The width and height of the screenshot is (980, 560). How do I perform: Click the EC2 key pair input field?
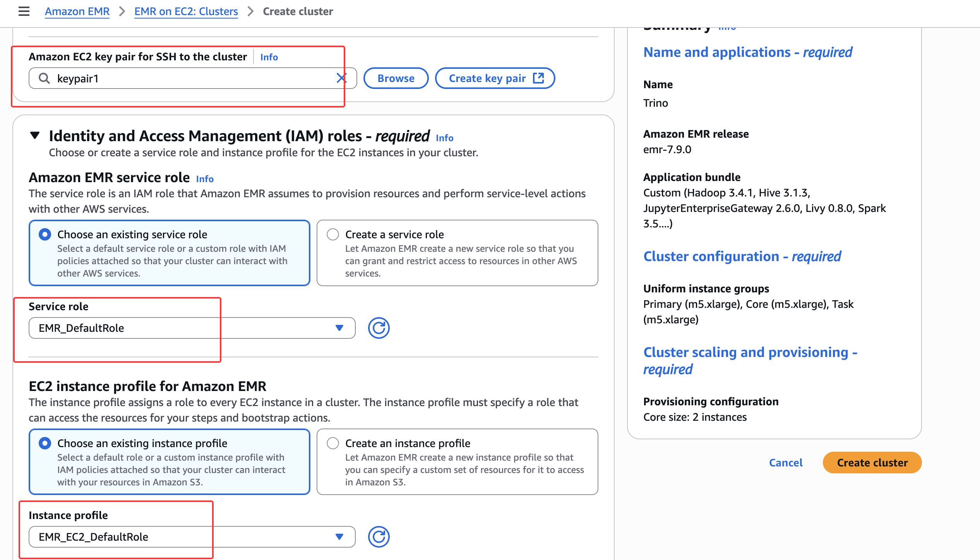click(x=193, y=78)
